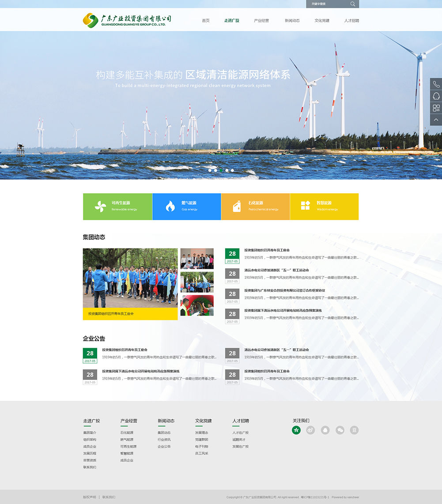Viewport: 442px width, 504px height.
Task: Click the search magnifier icon
Action: [352, 4]
